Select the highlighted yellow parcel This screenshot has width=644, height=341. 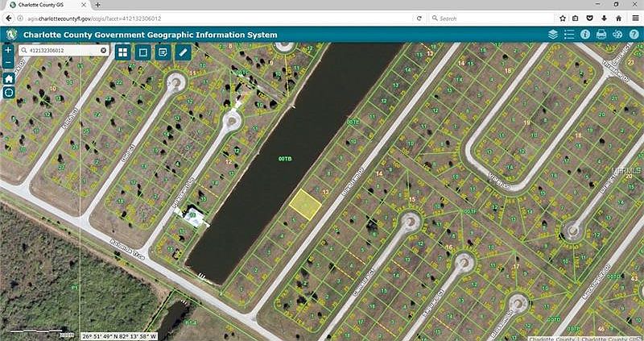303,203
